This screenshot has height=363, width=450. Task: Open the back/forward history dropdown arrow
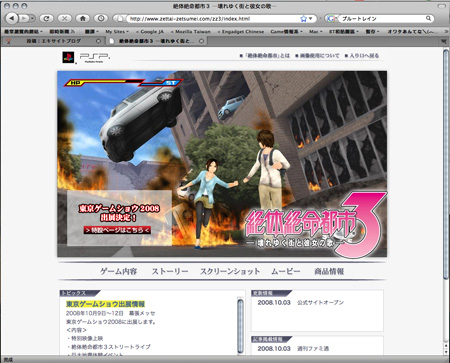tap(32, 19)
